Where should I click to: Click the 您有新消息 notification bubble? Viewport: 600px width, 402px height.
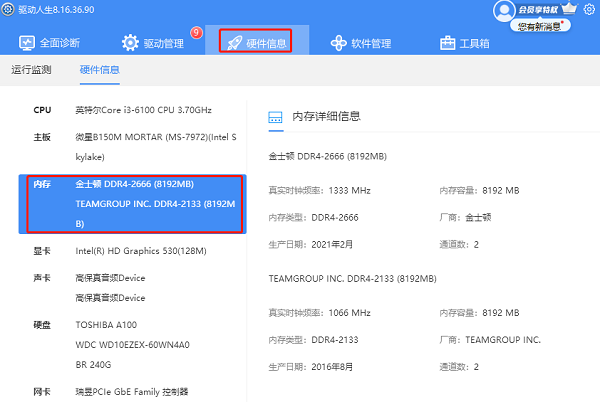click(x=540, y=26)
